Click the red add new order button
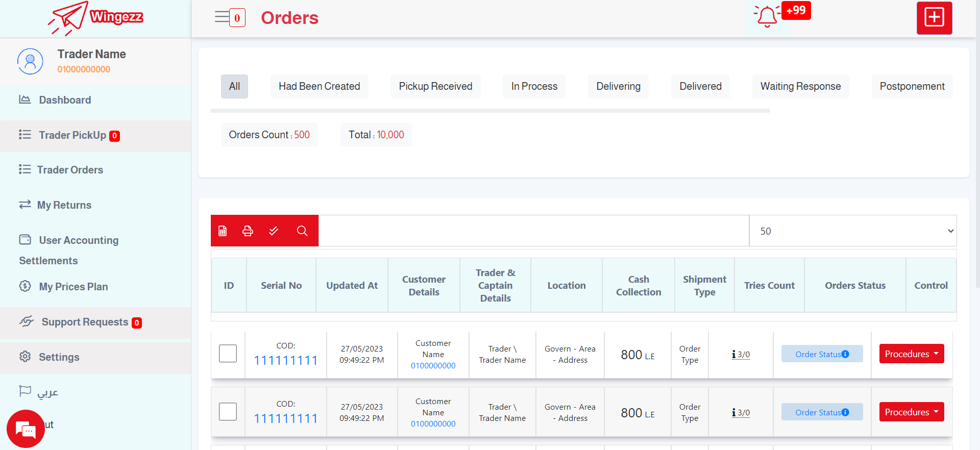The height and width of the screenshot is (450, 980). tap(934, 18)
